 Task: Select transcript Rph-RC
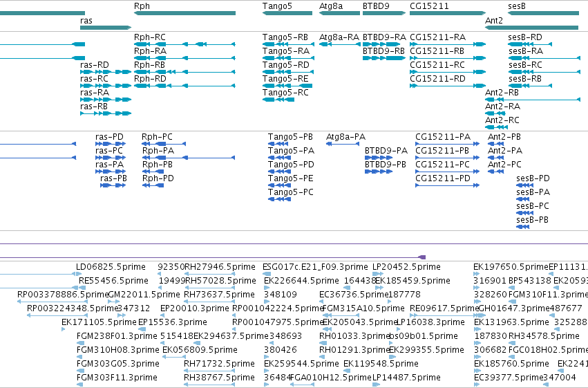coord(150,37)
